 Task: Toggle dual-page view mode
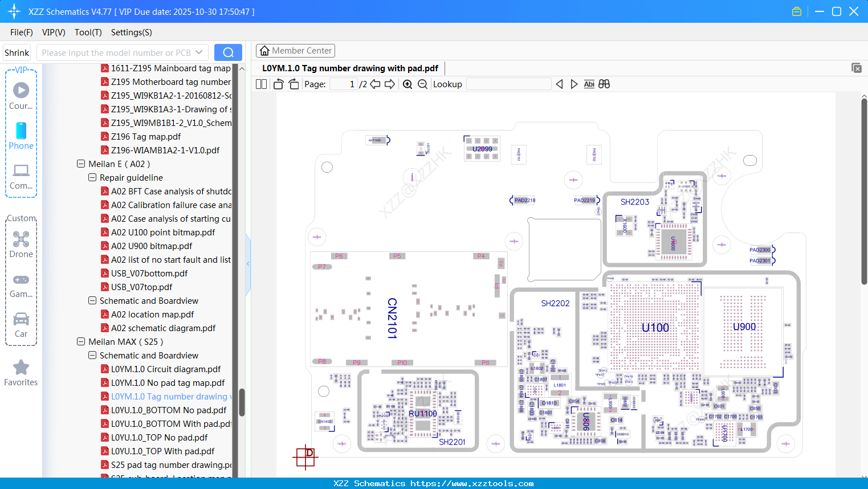pos(260,84)
